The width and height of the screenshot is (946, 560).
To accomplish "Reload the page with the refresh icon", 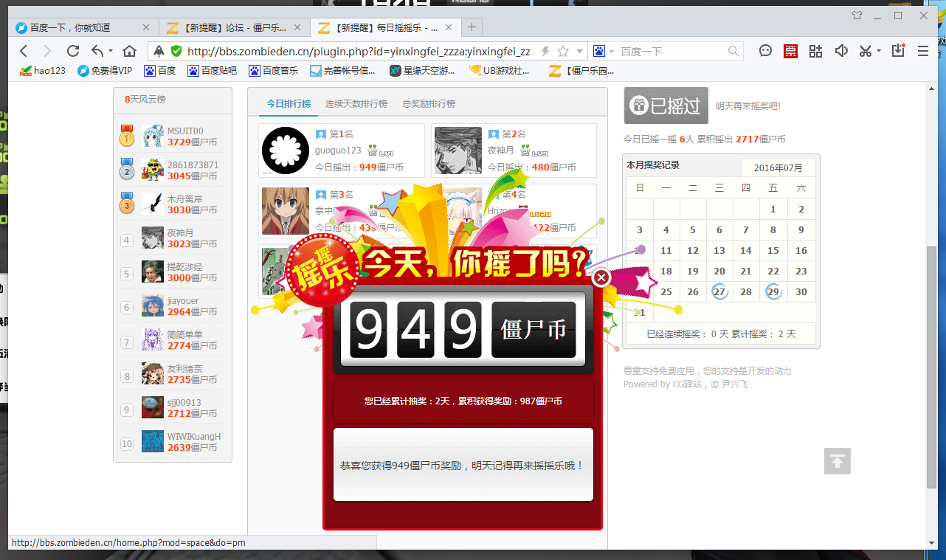I will click(72, 51).
